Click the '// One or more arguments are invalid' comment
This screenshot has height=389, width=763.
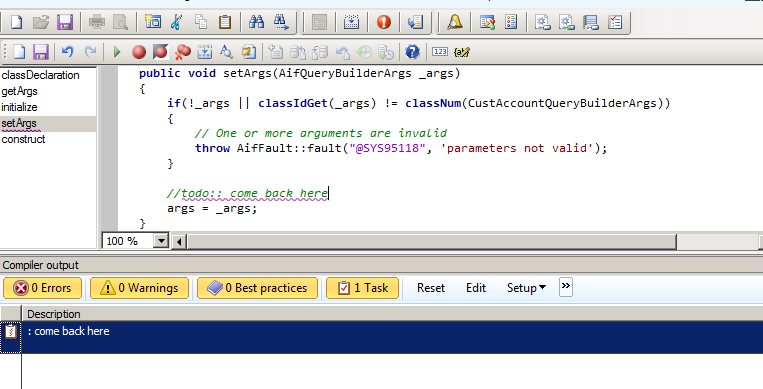(321, 133)
